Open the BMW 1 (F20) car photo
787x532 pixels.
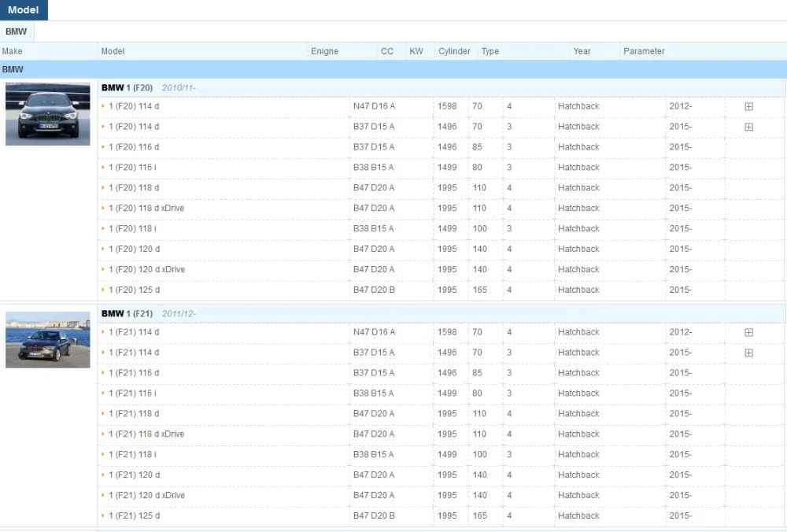(48, 114)
